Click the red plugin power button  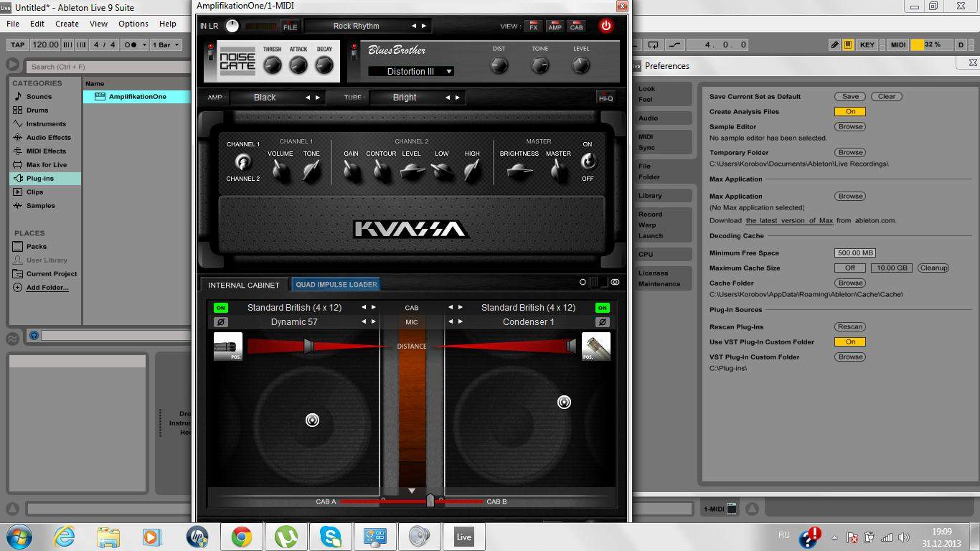606,26
